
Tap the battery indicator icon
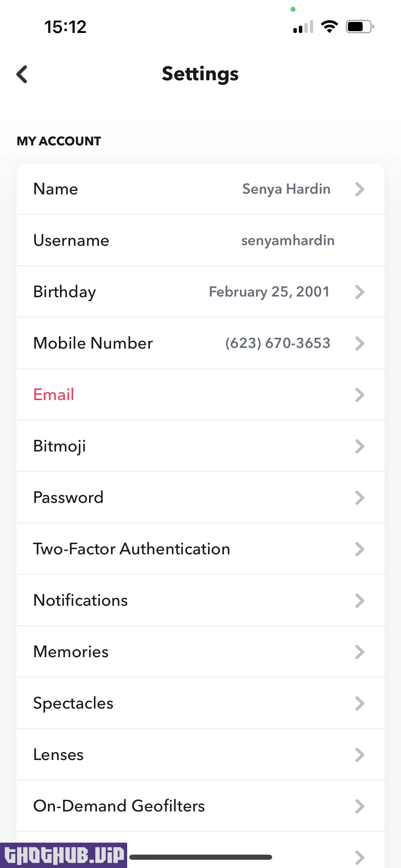(x=359, y=26)
